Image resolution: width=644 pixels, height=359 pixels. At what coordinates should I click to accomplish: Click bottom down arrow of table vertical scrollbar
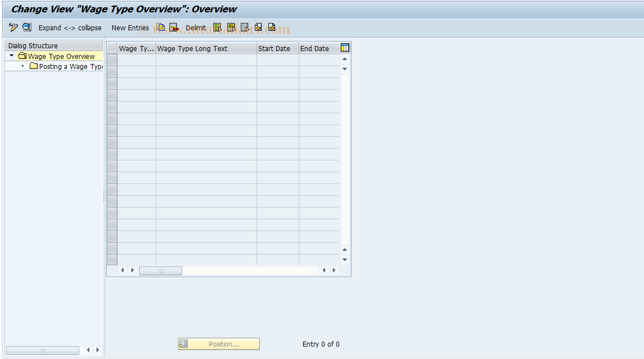(x=345, y=259)
